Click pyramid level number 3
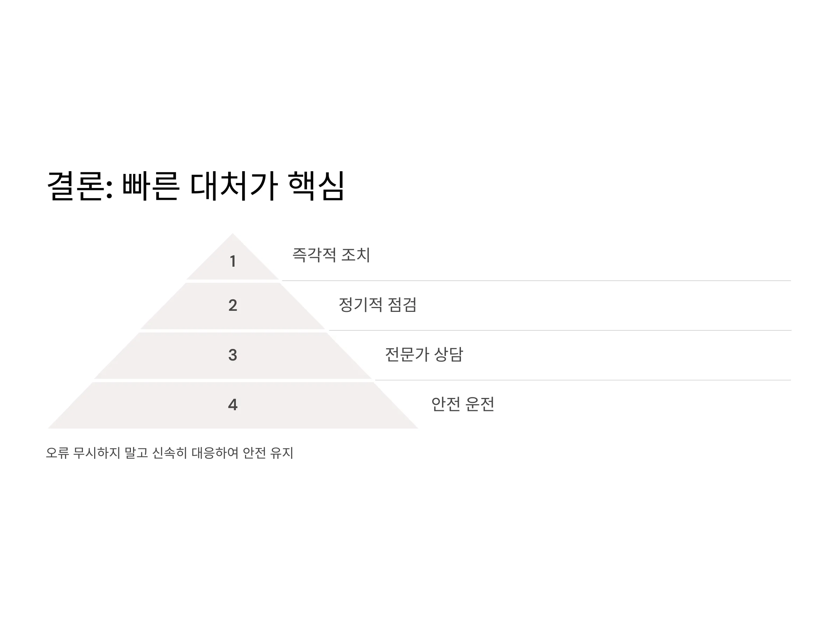Viewport: 840px width, 630px height. [233, 355]
